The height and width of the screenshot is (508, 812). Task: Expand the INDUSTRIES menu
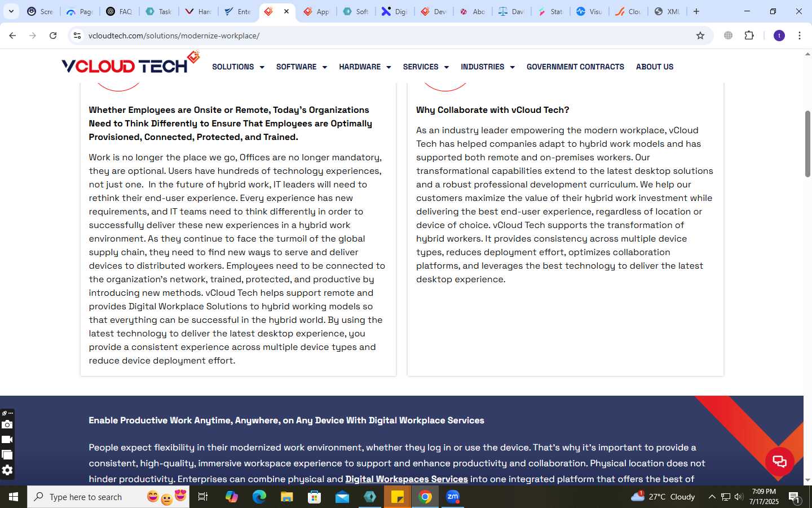pos(488,67)
